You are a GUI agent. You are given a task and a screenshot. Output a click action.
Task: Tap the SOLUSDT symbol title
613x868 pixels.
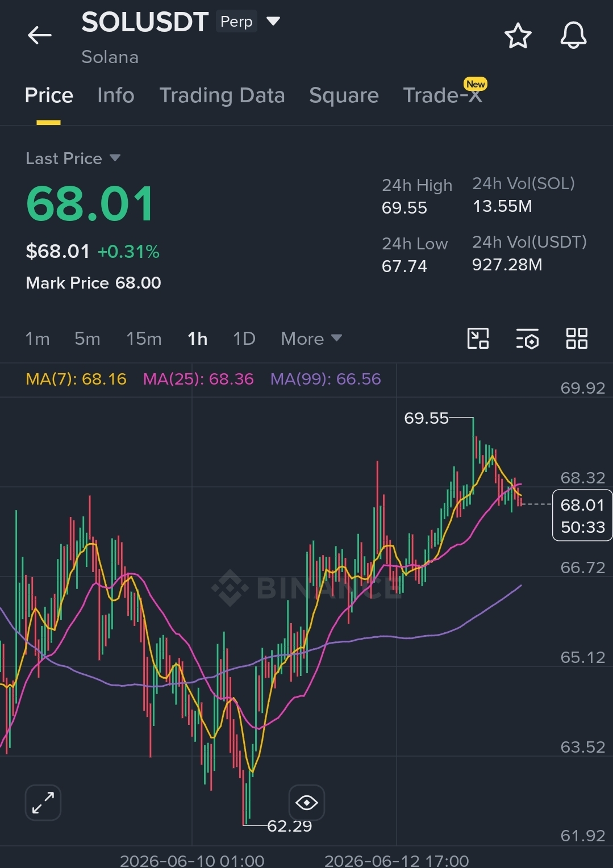145,22
